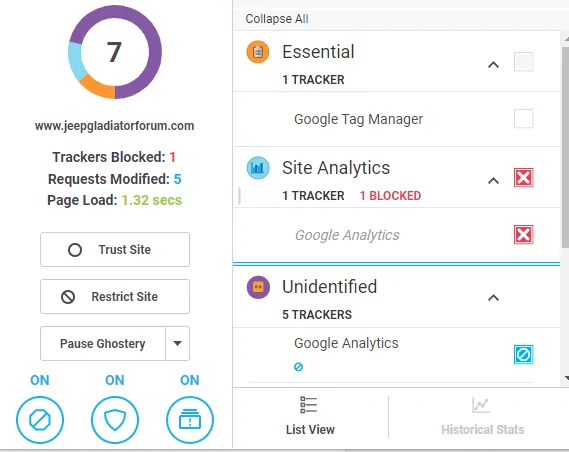Image resolution: width=569 pixels, height=452 pixels.
Task: Toggle the Smart Browsing icon
Action: click(190, 420)
